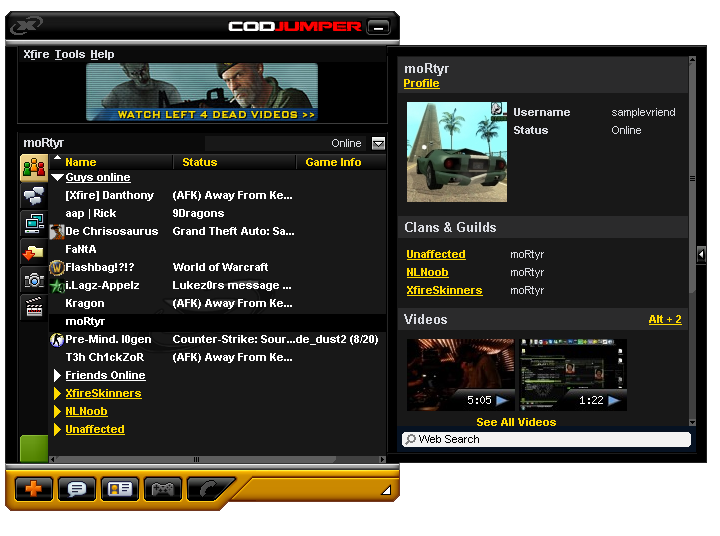Click the info panel vertical scrollbar
The image size is (720, 536).
point(692,178)
